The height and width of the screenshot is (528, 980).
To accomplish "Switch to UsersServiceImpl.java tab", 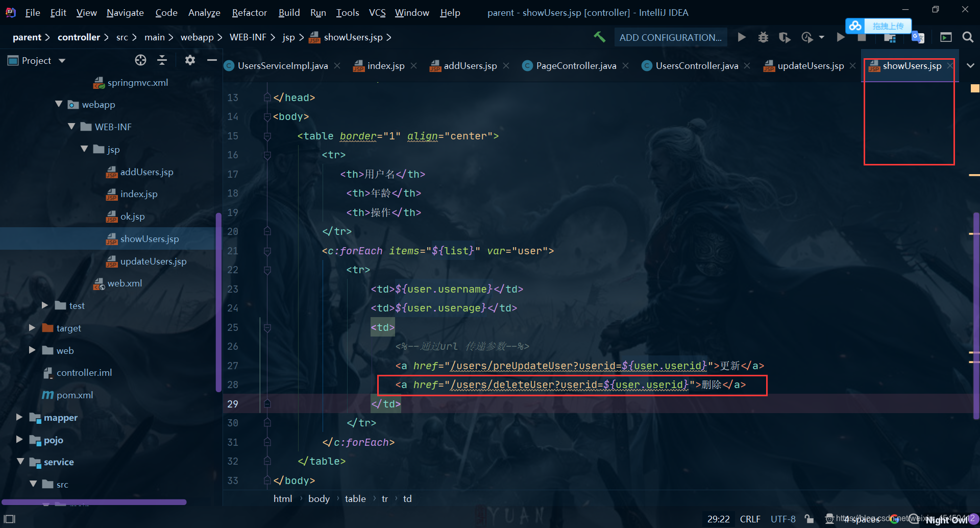I will click(282, 66).
